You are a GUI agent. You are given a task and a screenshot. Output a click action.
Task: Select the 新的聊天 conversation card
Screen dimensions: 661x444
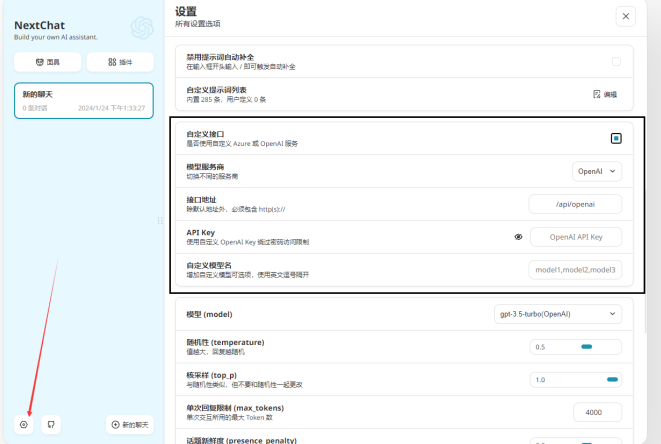click(x=84, y=101)
